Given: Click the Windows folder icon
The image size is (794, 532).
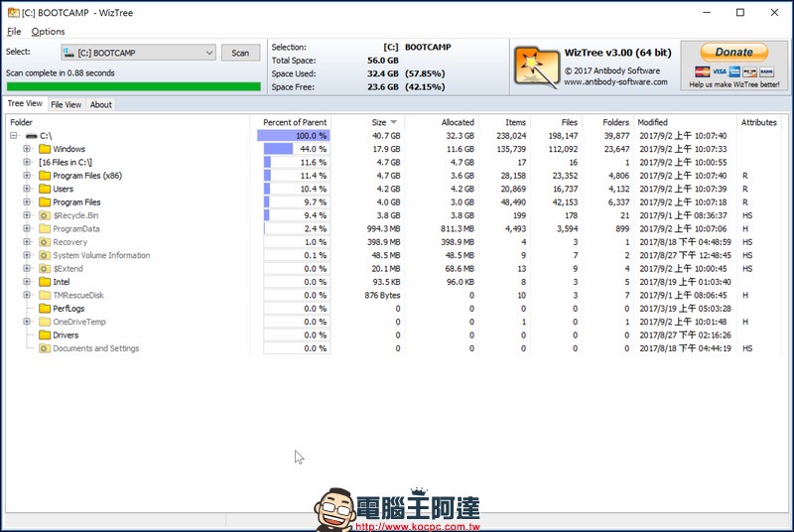Looking at the screenshot, I should point(45,149).
